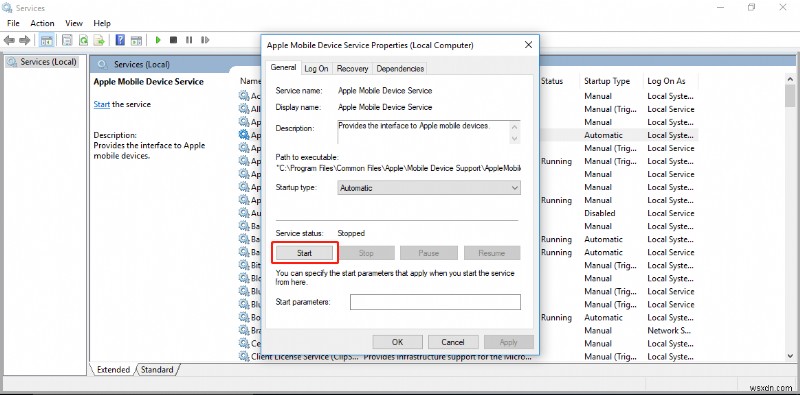Open the File menu
This screenshot has width=800, height=395.
pos(13,23)
